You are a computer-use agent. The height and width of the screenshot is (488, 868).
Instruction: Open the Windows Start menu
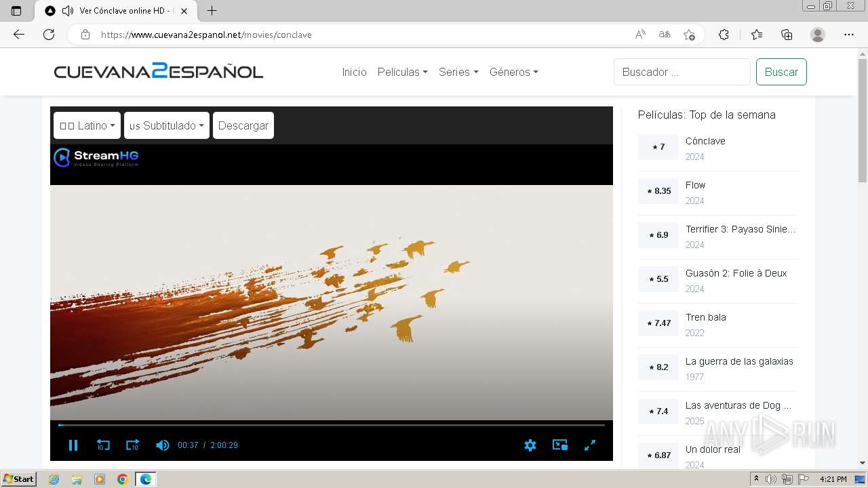(18, 479)
